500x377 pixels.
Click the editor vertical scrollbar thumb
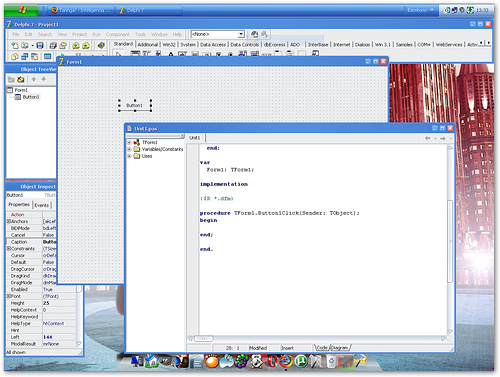tap(450, 241)
